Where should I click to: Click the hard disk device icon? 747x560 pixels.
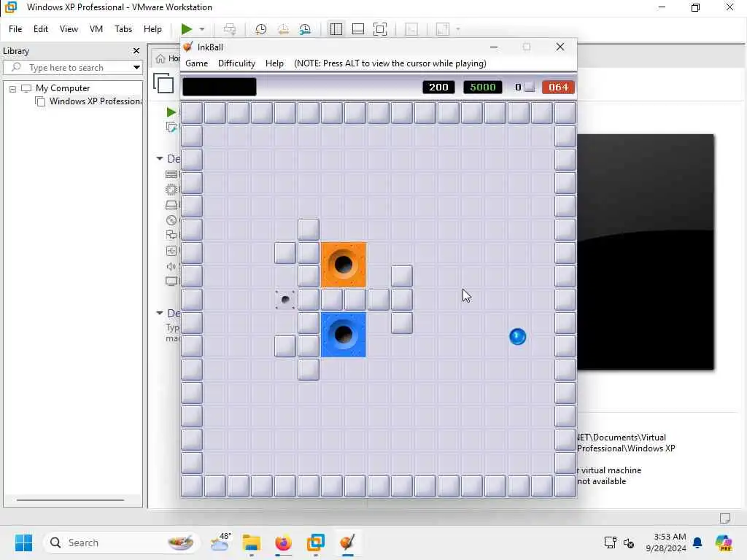[171, 205]
